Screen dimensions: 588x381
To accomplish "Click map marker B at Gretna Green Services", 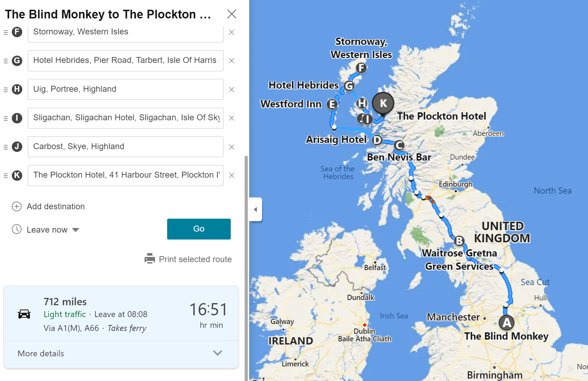I will pos(459,241).
